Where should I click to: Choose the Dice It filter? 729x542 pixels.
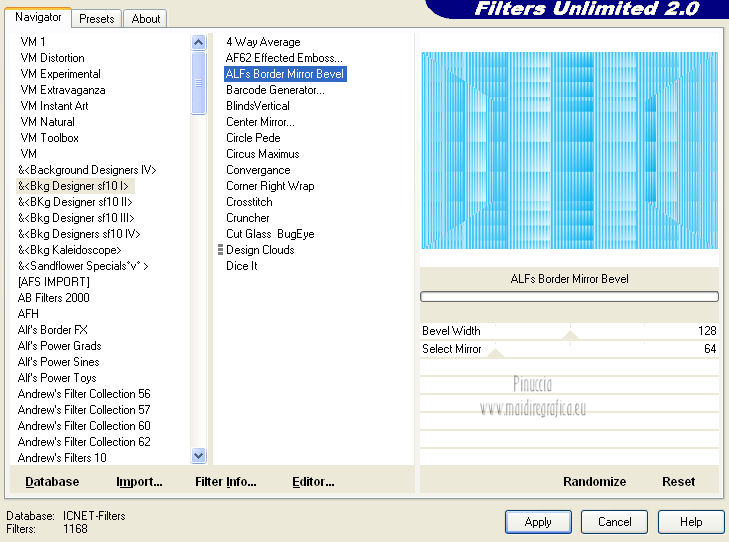pos(242,266)
